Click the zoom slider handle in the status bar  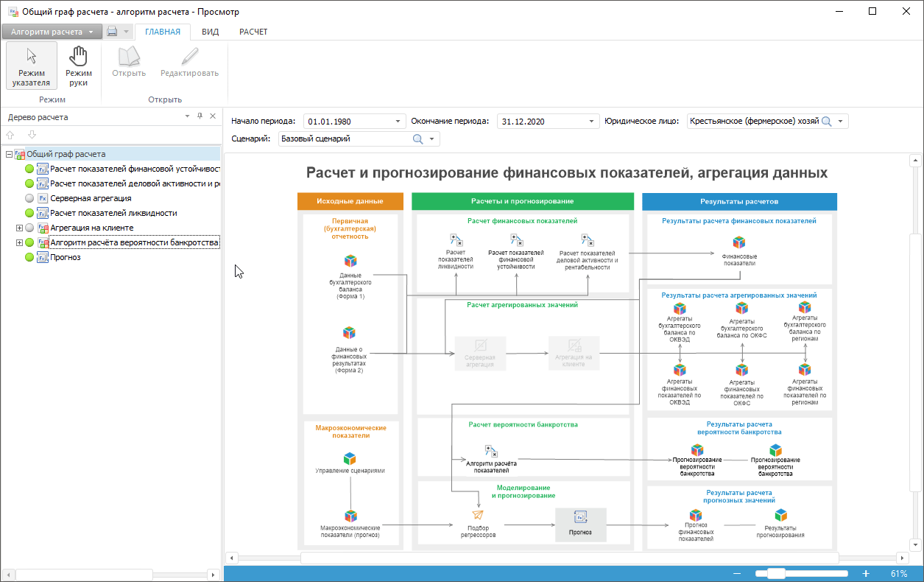click(x=777, y=573)
